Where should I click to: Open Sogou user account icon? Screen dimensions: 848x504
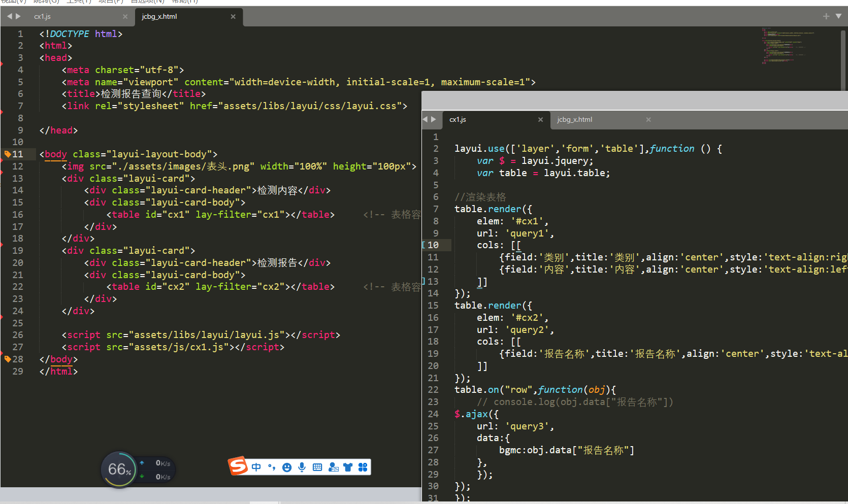[333, 467]
